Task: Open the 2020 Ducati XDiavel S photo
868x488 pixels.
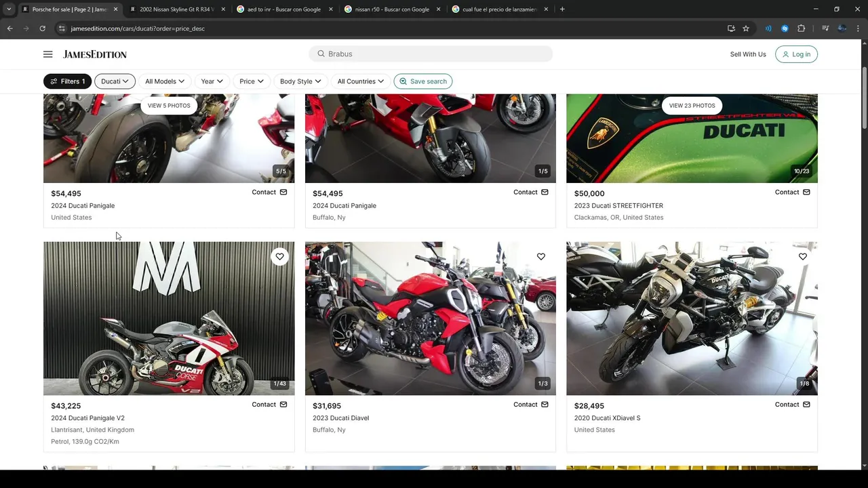Action: (x=692, y=319)
